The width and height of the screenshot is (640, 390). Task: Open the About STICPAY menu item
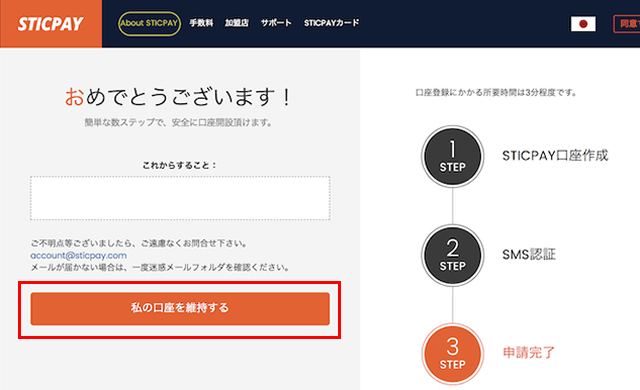pyautogui.click(x=149, y=23)
